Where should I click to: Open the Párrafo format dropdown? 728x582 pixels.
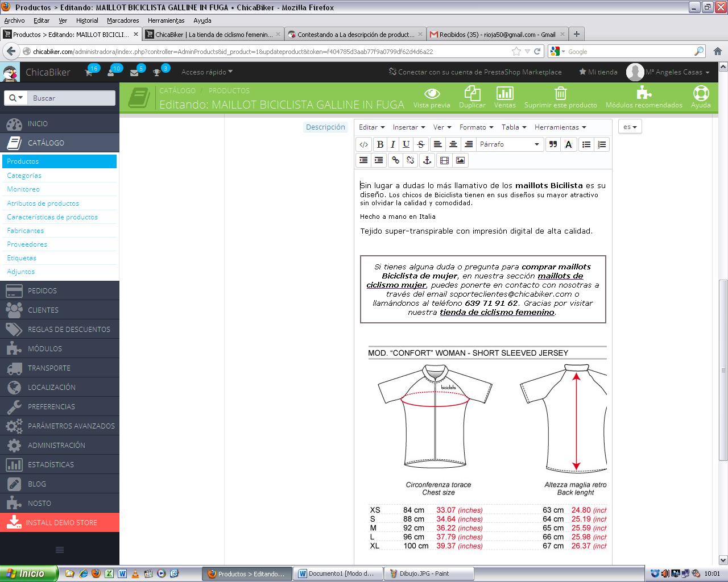(x=509, y=144)
